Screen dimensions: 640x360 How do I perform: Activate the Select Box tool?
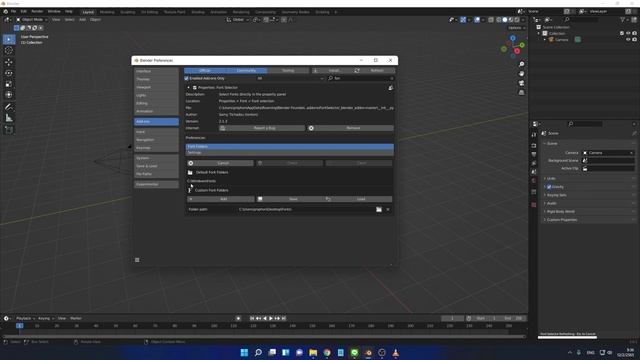[x=9, y=39]
